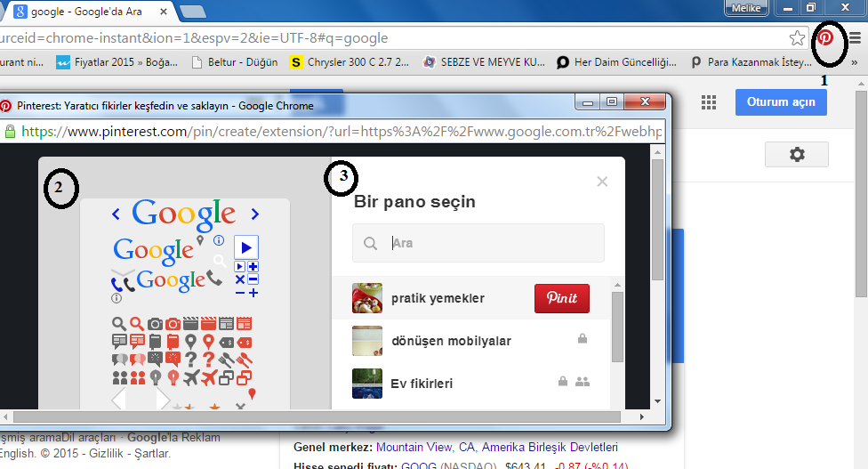Open the Google apps grid
The height and width of the screenshot is (469, 868).
click(x=709, y=102)
